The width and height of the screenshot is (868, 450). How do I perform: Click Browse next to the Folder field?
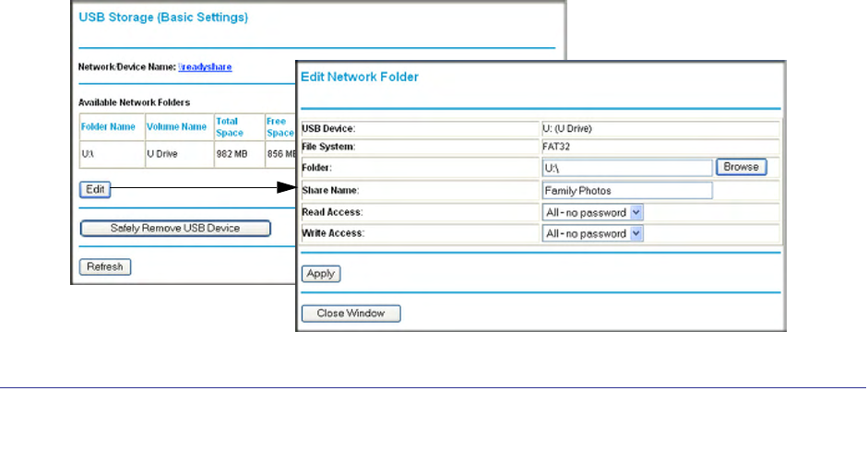[742, 167]
